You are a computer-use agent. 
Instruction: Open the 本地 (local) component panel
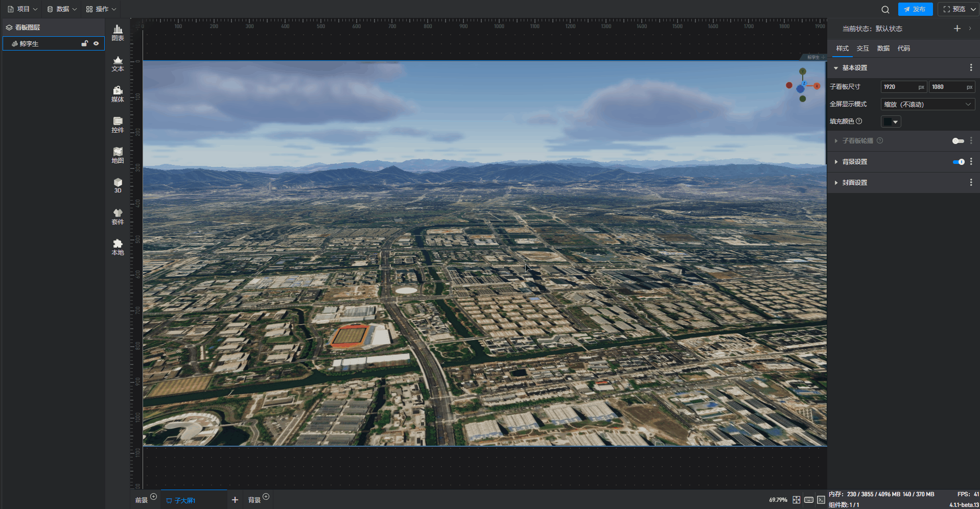(118, 248)
